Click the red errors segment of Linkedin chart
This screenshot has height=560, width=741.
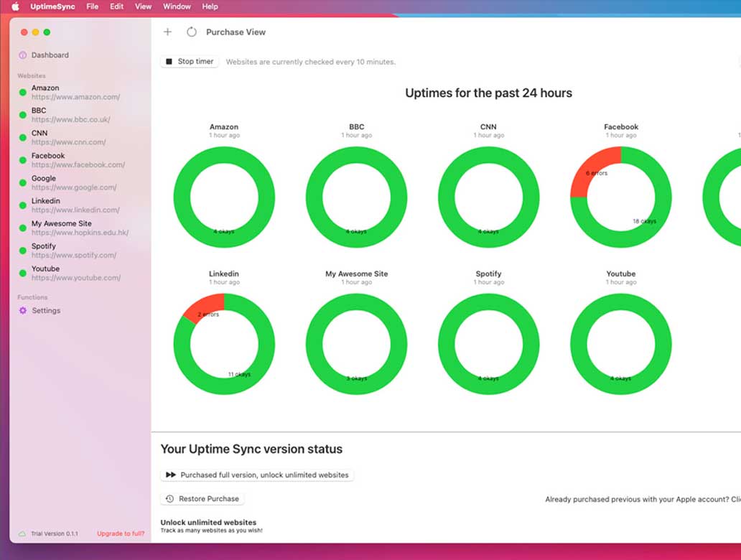pyautogui.click(x=207, y=305)
